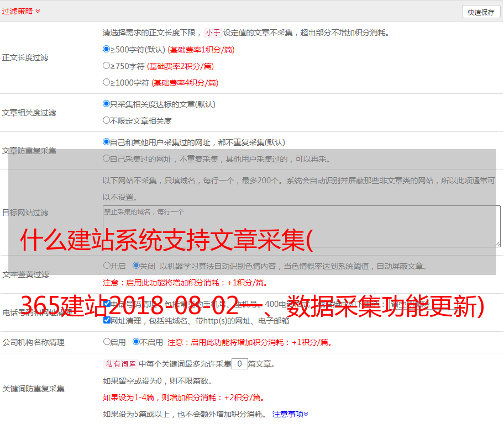504x424 pixels.
Task: Select 自己采集过的网址，不重复采集 option
Action: click(x=107, y=158)
